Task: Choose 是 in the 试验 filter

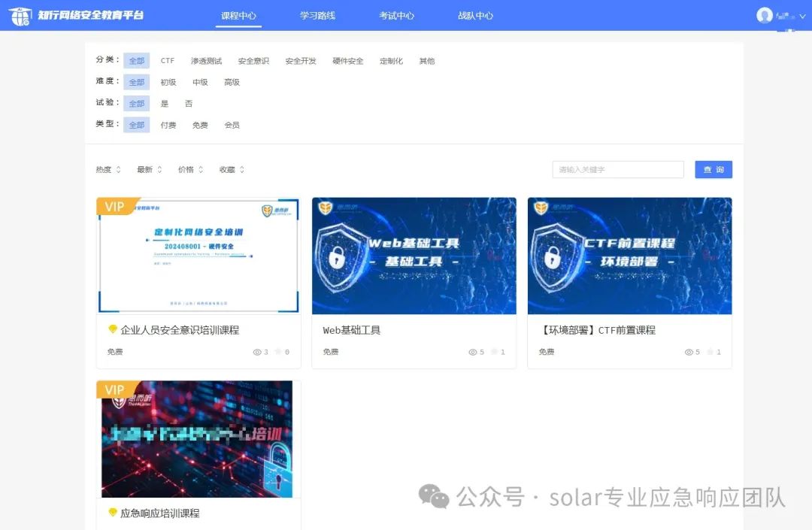Action: point(164,104)
